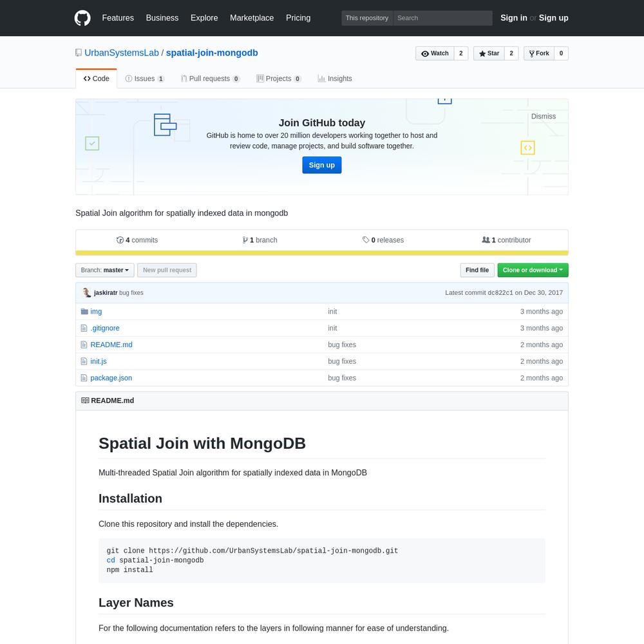This screenshot has height=644, width=644.
Task: Dismiss the Join GitHub banner
Action: [x=544, y=116]
